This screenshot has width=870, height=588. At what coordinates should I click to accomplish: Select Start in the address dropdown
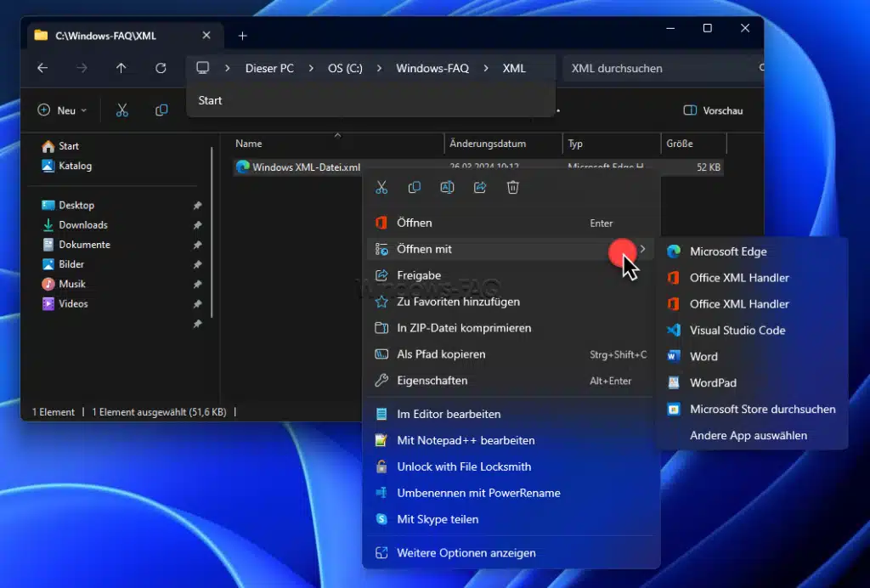[x=370, y=100]
